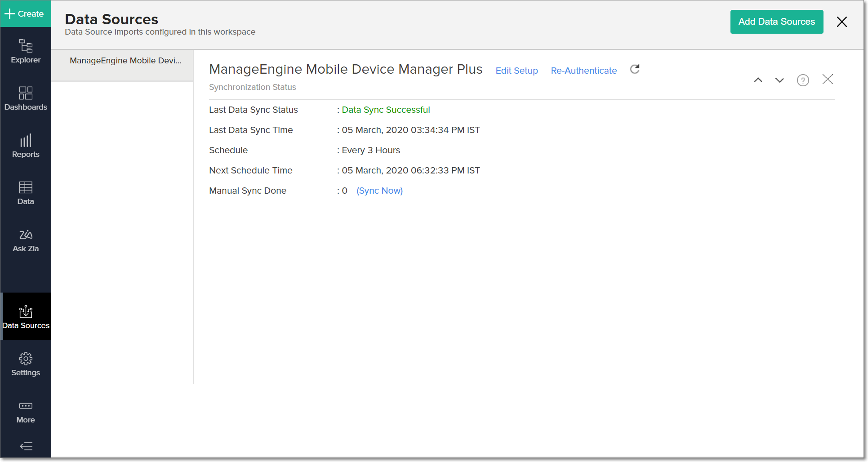Open workspace Settings gear
This screenshot has height=462, width=868.
pyautogui.click(x=26, y=364)
